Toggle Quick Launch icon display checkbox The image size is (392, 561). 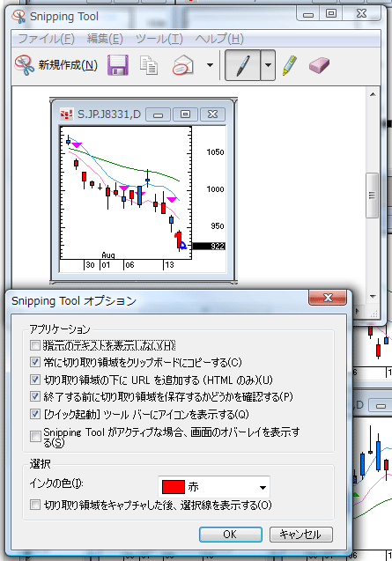(35, 414)
